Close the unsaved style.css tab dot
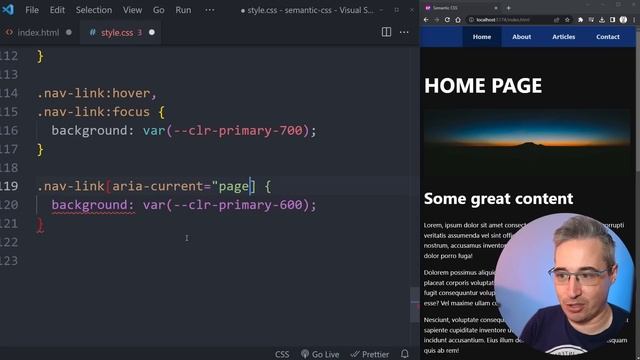The height and width of the screenshot is (360, 640). click(x=152, y=32)
